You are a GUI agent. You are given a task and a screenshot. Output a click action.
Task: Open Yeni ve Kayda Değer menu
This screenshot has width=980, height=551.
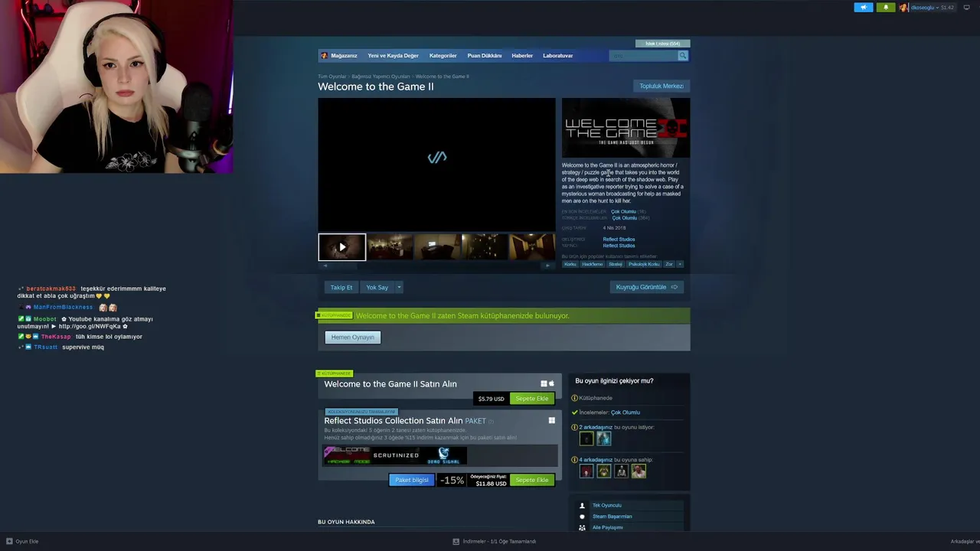coord(393,56)
